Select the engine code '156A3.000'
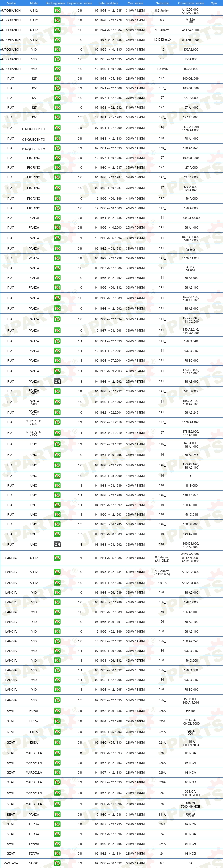223x868 pixels. tap(191, 69)
